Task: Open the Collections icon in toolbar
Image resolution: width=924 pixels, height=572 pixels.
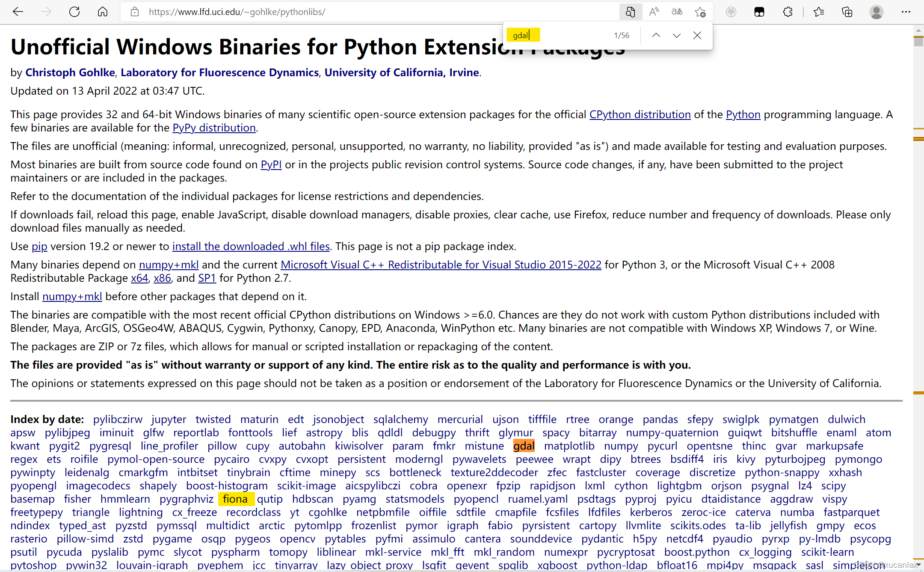Action: (x=847, y=12)
